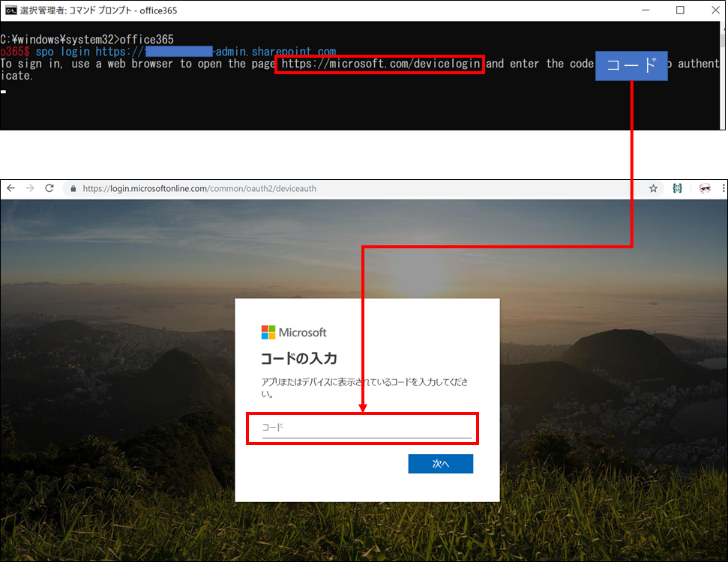Click the browser back arrow
This screenshot has height=562, width=728.
[10, 188]
